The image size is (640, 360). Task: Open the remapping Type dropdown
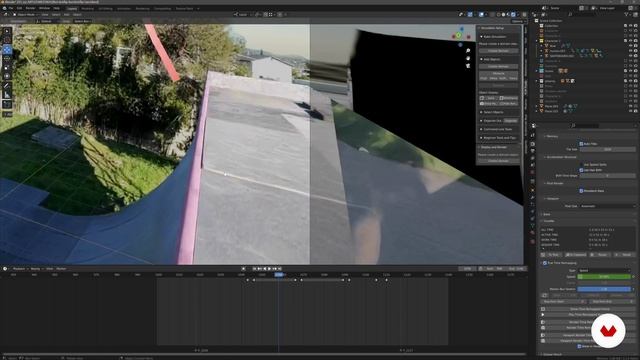tap(605, 271)
